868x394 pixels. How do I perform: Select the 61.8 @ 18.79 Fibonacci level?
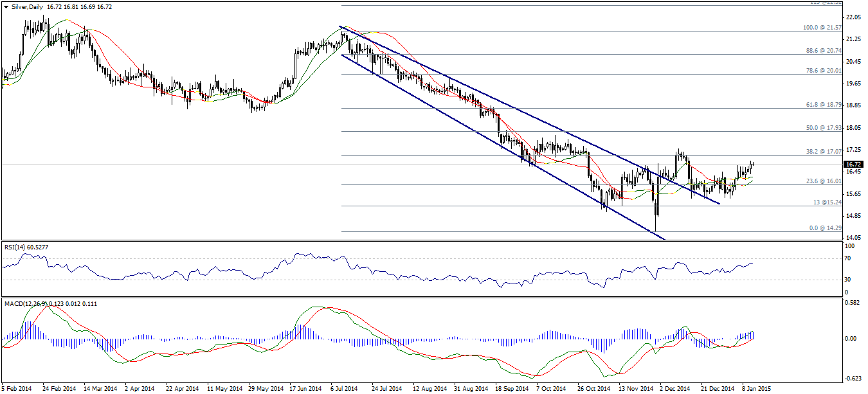pyautogui.click(x=824, y=104)
